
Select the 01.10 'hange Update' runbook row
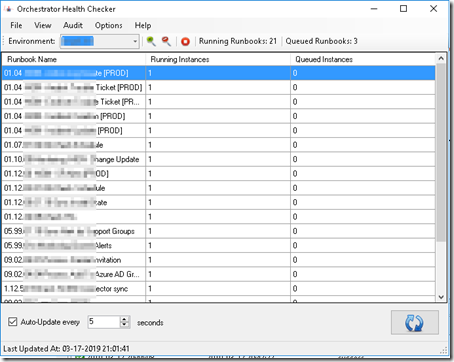[x=219, y=159]
